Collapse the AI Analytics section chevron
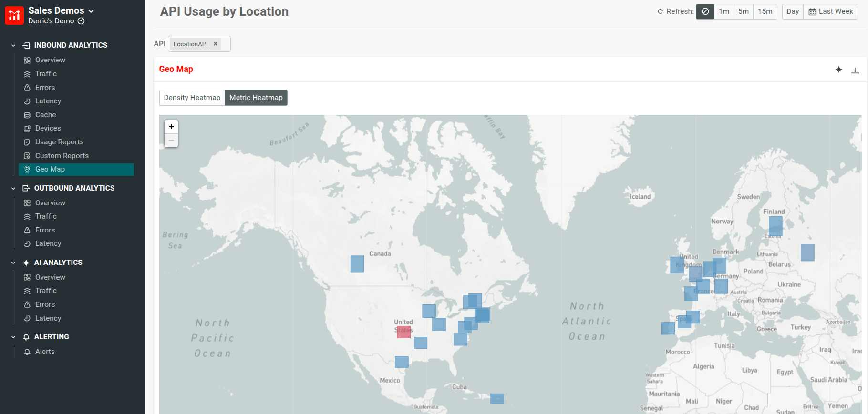The image size is (868, 414). (13, 263)
